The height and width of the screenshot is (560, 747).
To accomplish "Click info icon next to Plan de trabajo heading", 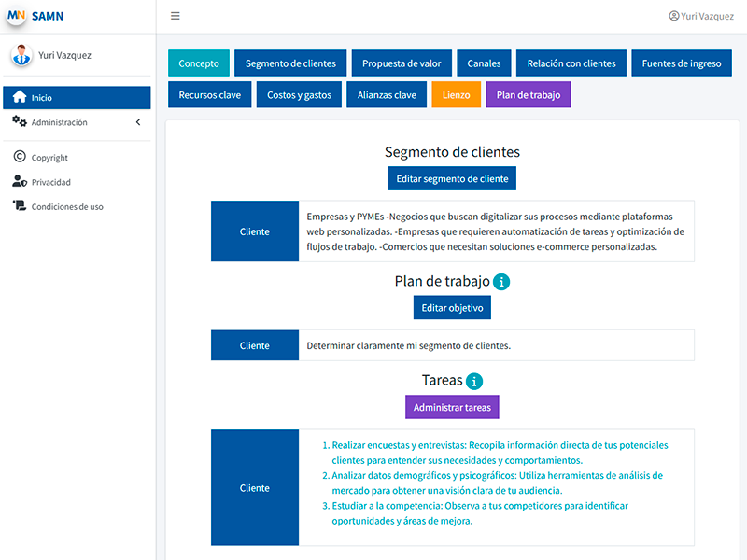I will point(501,282).
